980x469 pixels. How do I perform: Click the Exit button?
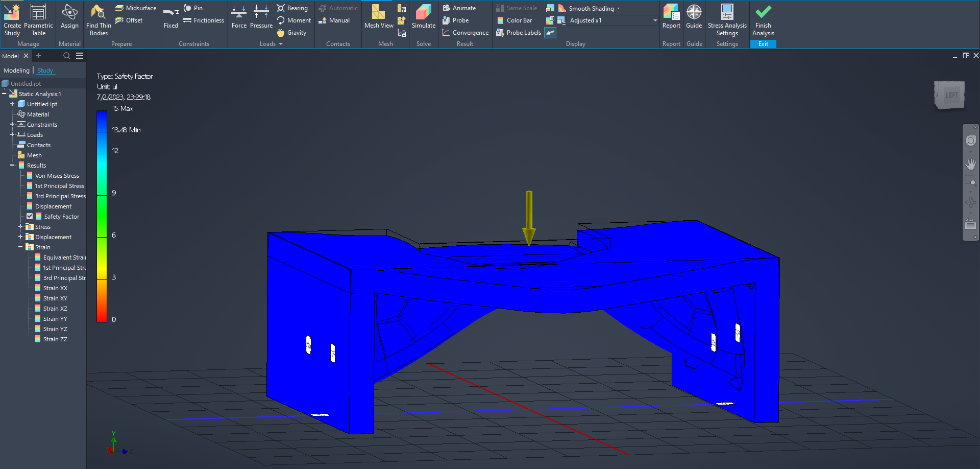[763, 44]
